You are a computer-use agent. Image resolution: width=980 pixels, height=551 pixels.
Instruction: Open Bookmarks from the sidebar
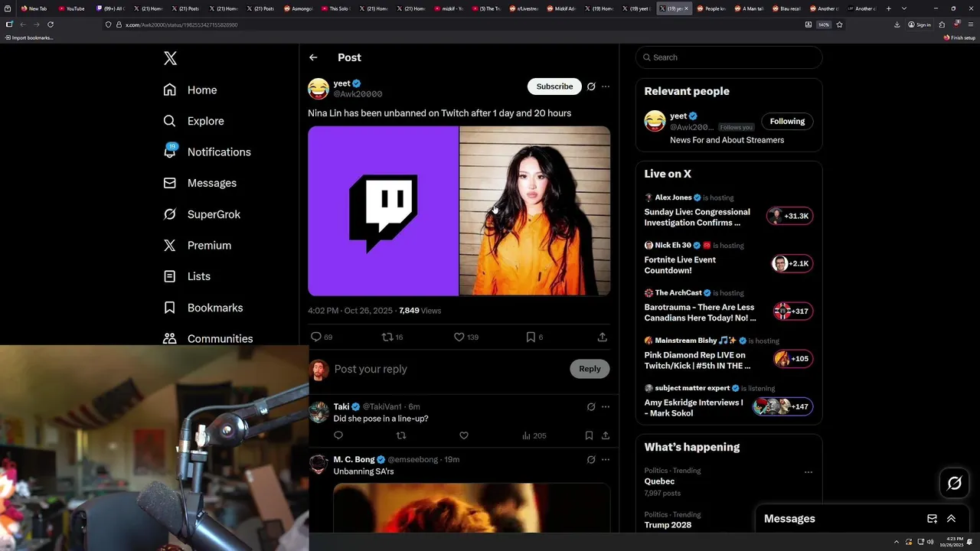pyautogui.click(x=203, y=308)
